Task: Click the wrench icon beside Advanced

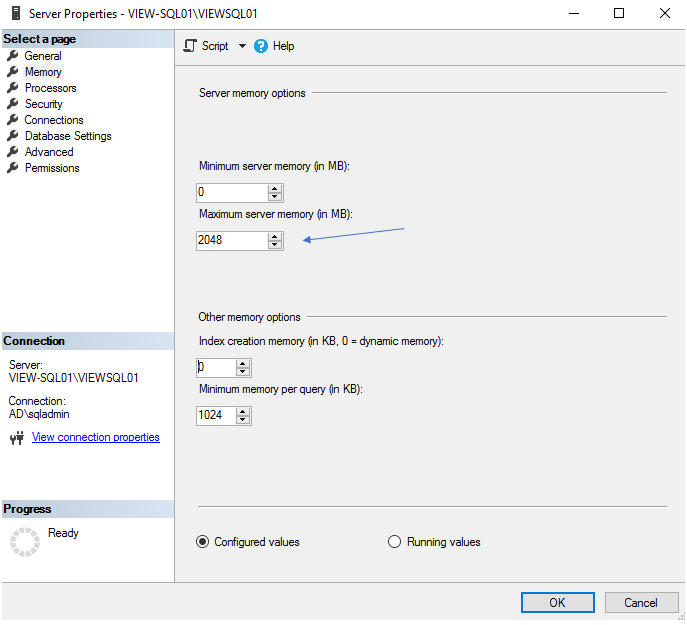Action: 13,152
